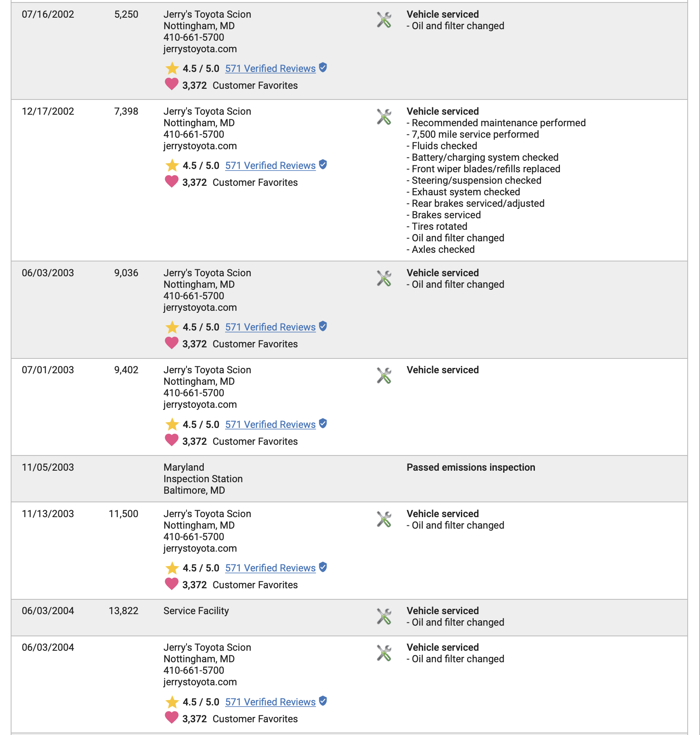Open 571 Verified Reviews link in bottom entry

point(270,702)
